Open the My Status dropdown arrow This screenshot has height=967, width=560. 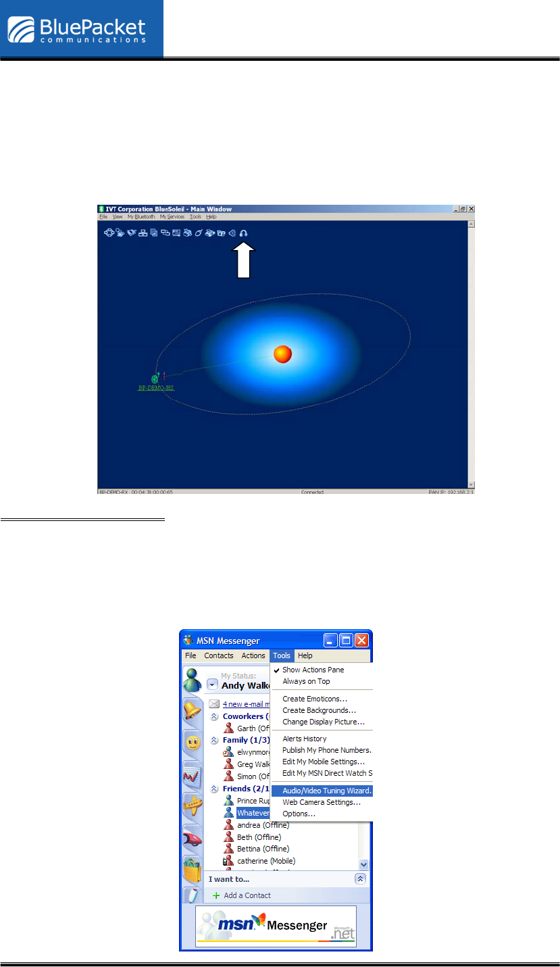pos(213,684)
